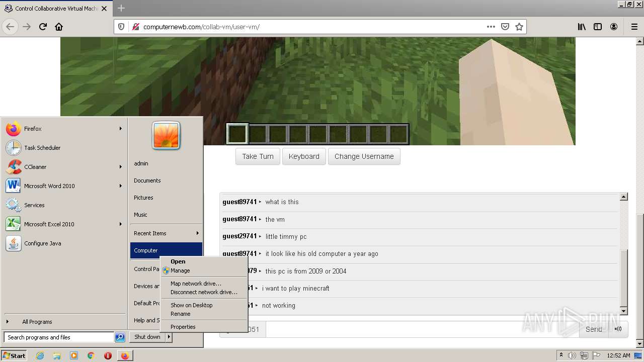Open Pictures from Start menu
644x362 pixels.
pos(166,198)
